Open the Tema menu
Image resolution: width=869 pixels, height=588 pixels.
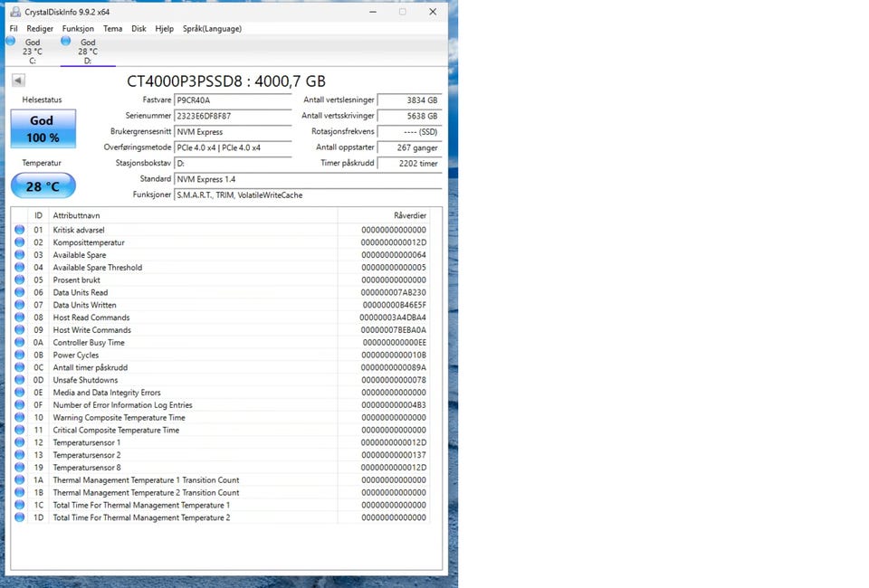tap(112, 28)
